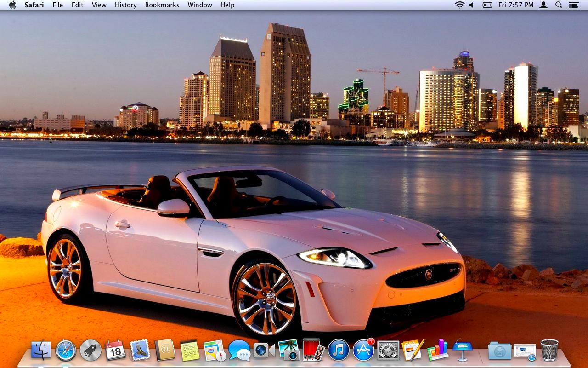Open the Apple menu

click(12, 5)
